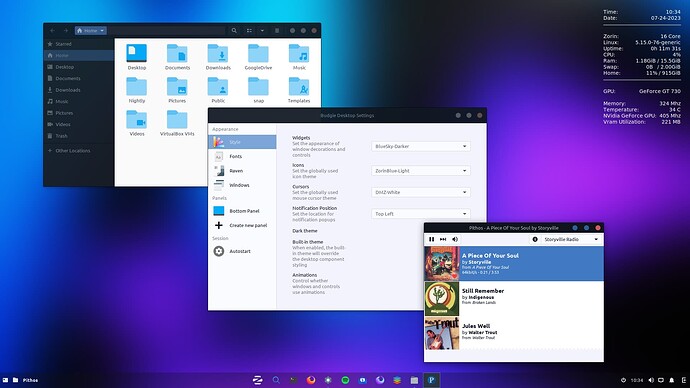Go forward in the file manager

click(66, 30)
